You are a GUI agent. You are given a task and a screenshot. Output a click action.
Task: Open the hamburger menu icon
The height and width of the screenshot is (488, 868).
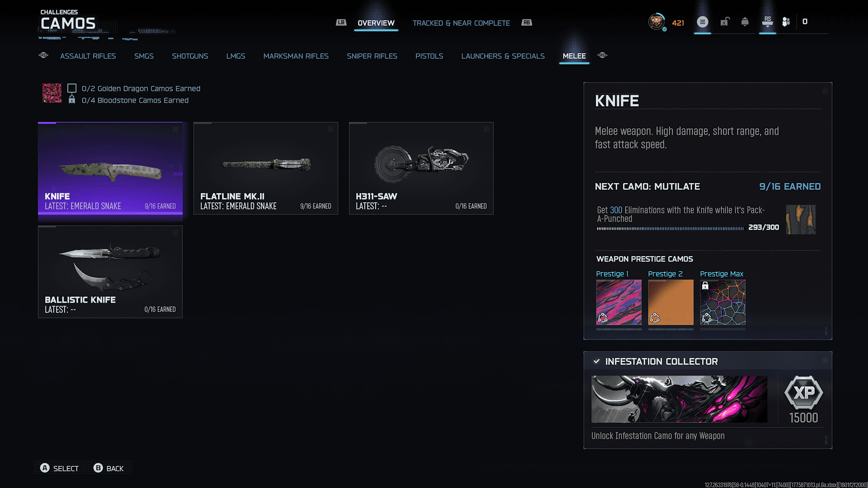703,22
